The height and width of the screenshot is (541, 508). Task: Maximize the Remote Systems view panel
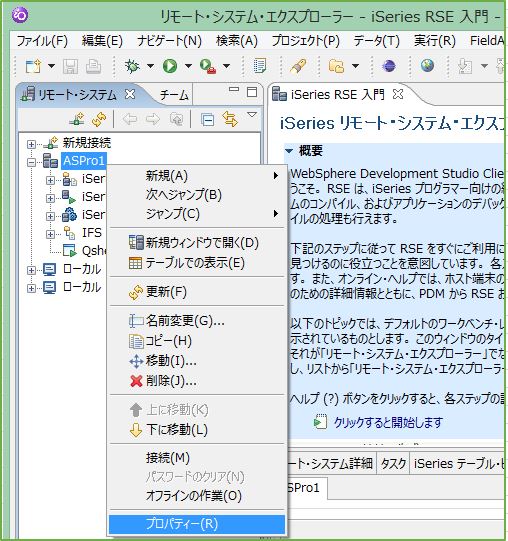(252, 92)
